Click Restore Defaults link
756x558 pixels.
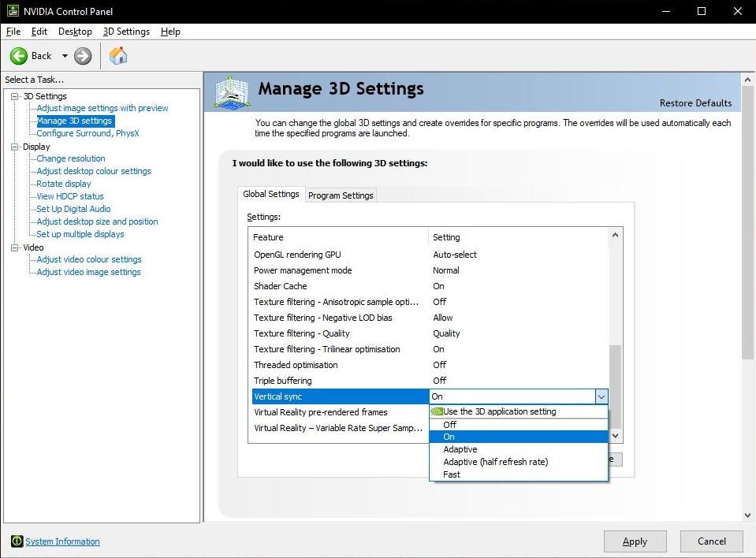point(695,103)
